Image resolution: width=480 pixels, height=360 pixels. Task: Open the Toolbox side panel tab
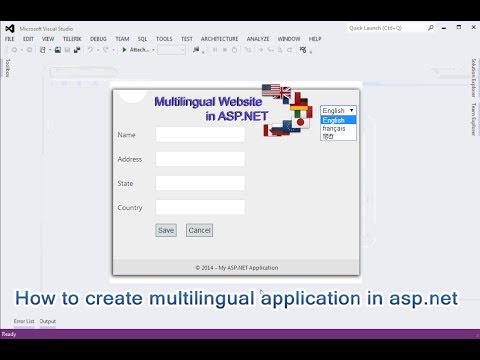pyautogui.click(x=8, y=68)
